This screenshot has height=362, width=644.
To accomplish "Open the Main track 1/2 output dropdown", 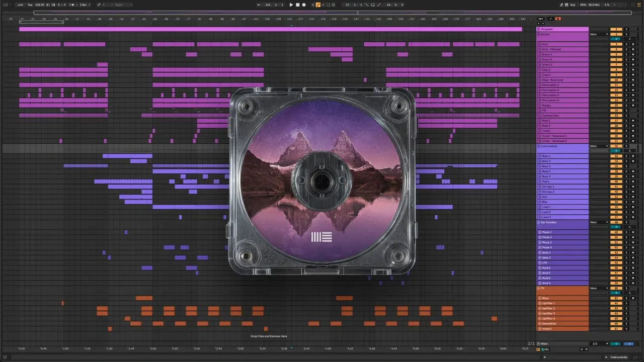I will 599,344.
